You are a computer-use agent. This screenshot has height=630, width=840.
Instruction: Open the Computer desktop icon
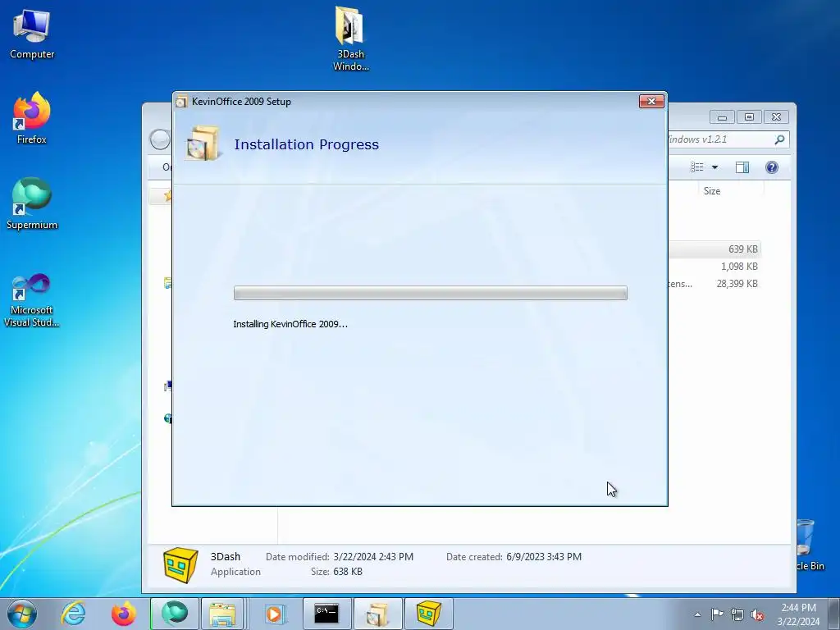(32, 34)
